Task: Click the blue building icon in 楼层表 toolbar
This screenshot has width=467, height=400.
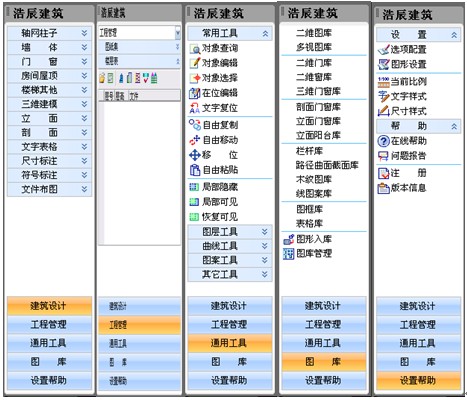Action: click(x=121, y=78)
